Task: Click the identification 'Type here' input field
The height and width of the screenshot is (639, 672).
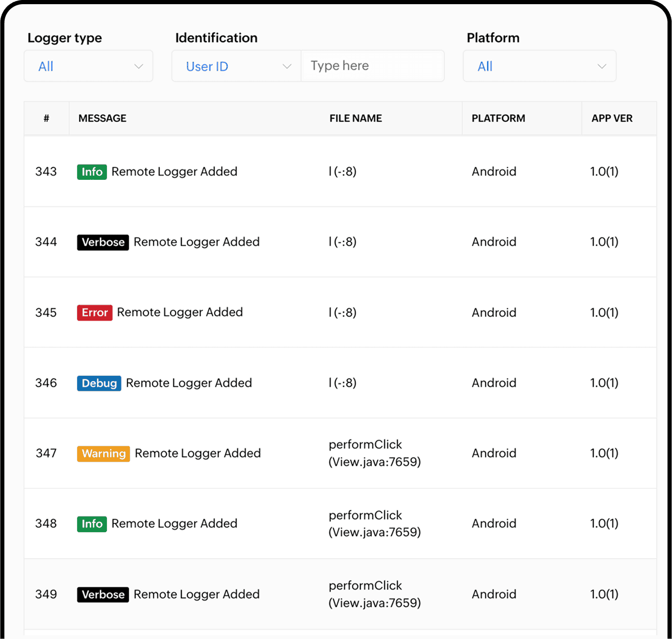Action: coord(372,66)
